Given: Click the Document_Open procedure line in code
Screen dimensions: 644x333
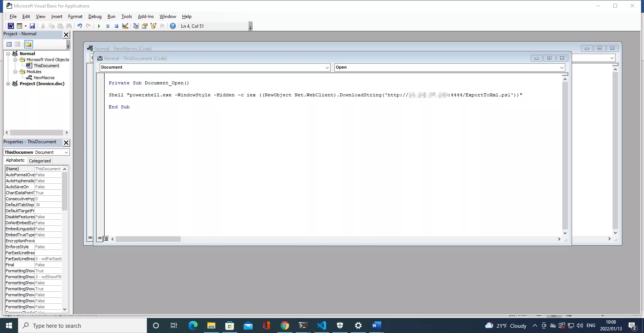Looking at the screenshot, I should [x=149, y=83].
